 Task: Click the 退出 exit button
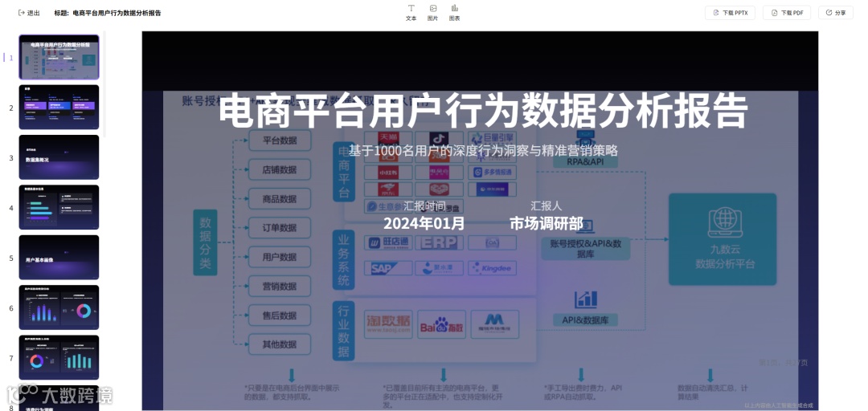pos(30,13)
